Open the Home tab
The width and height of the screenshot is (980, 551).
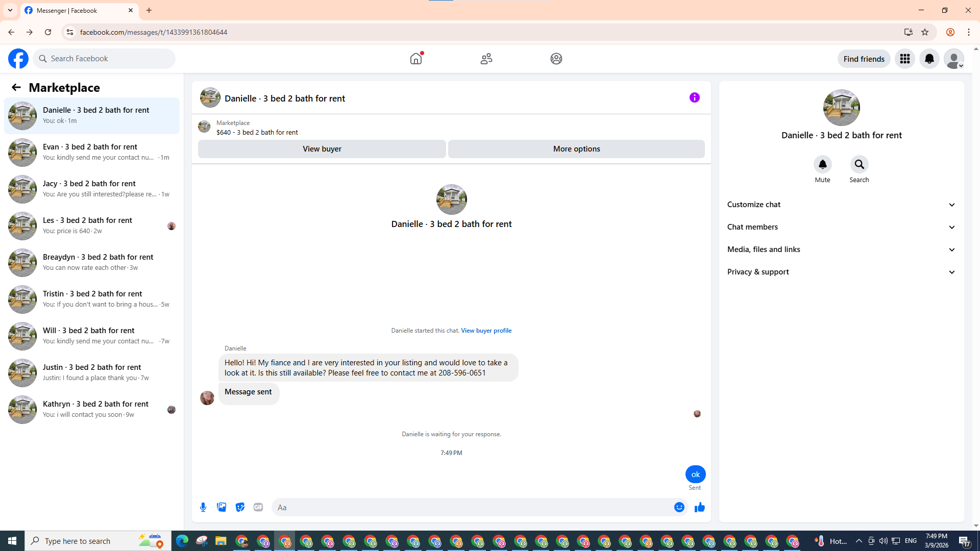click(x=416, y=59)
